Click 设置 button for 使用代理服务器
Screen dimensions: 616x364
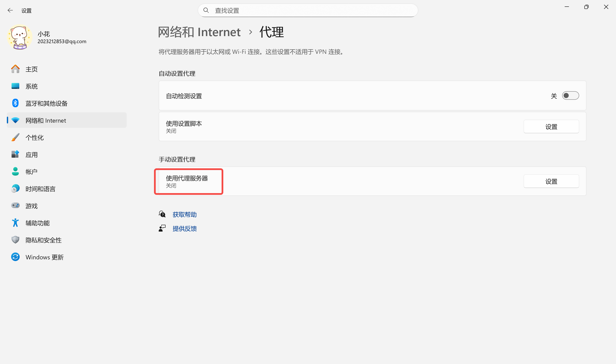click(x=551, y=182)
